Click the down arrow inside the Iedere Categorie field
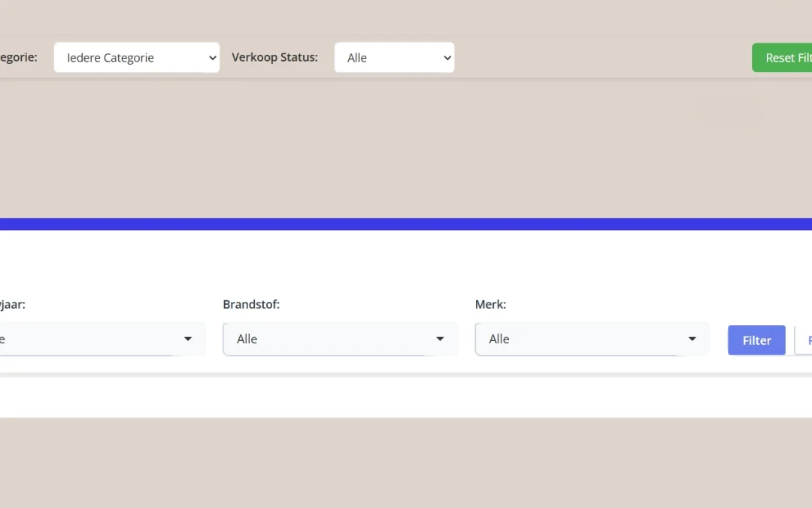The height and width of the screenshot is (508, 812). click(212, 57)
